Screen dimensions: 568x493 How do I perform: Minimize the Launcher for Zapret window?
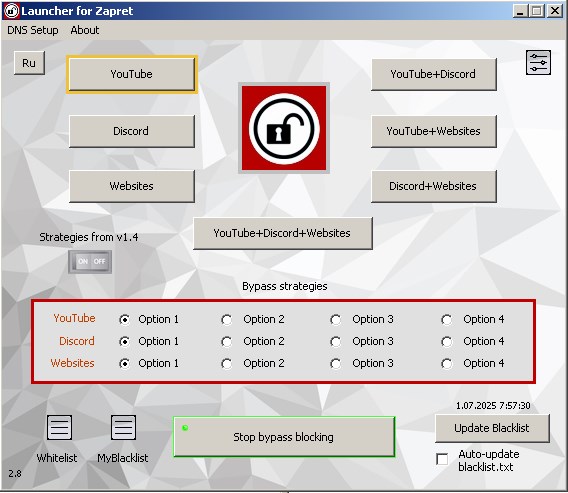(x=520, y=11)
